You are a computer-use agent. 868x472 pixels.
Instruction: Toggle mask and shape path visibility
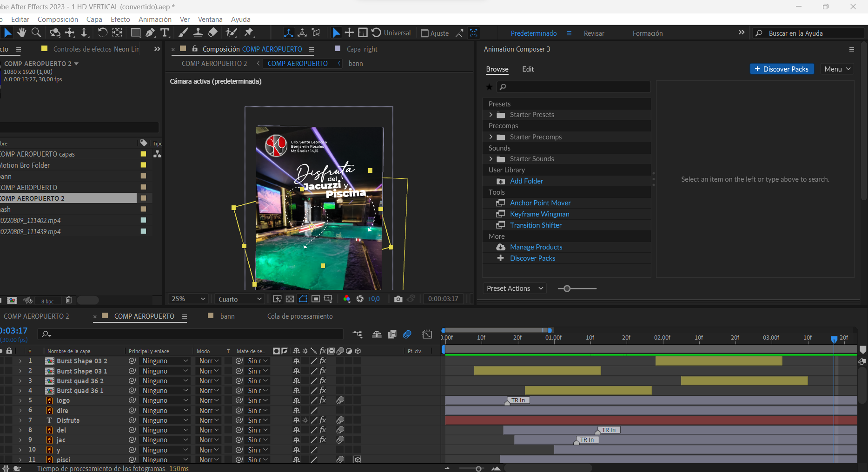(x=303, y=299)
